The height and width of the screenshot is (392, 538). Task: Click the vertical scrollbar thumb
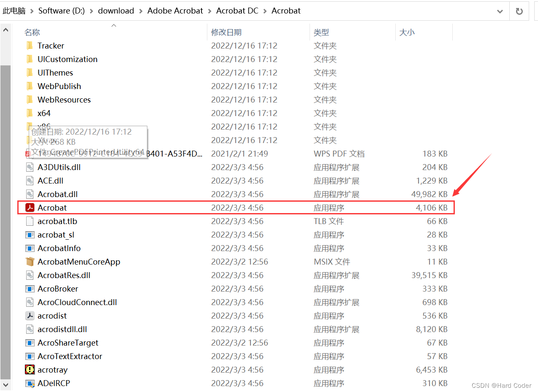[5, 222]
